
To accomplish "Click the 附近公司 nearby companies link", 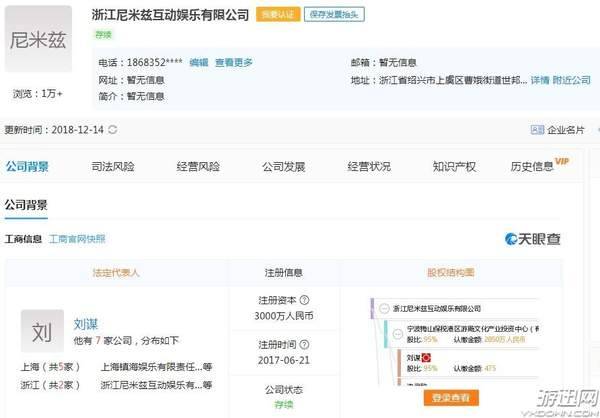I will coord(572,80).
